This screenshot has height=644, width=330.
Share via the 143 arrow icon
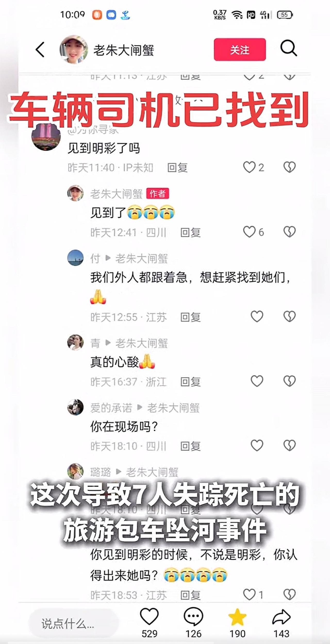281,617
